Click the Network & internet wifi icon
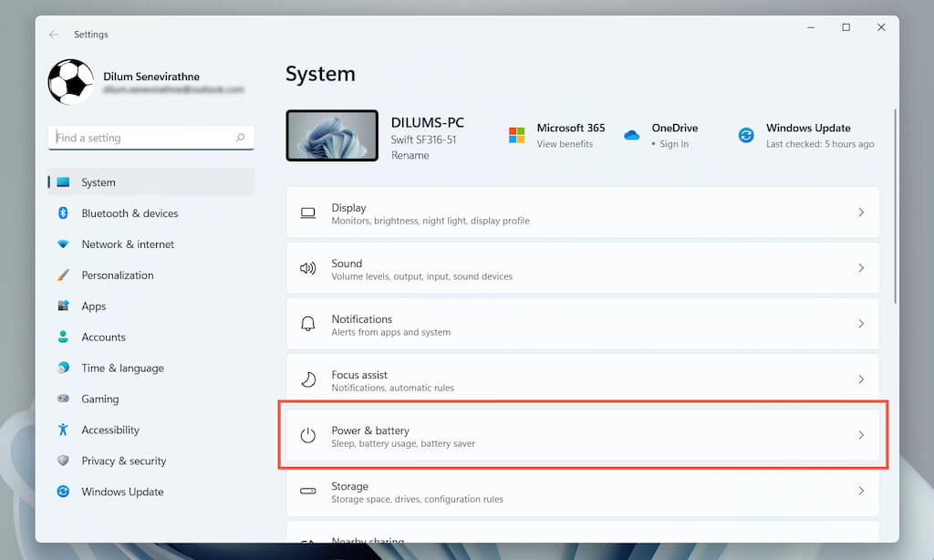This screenshot has width=934, height=560. [63, 244]
